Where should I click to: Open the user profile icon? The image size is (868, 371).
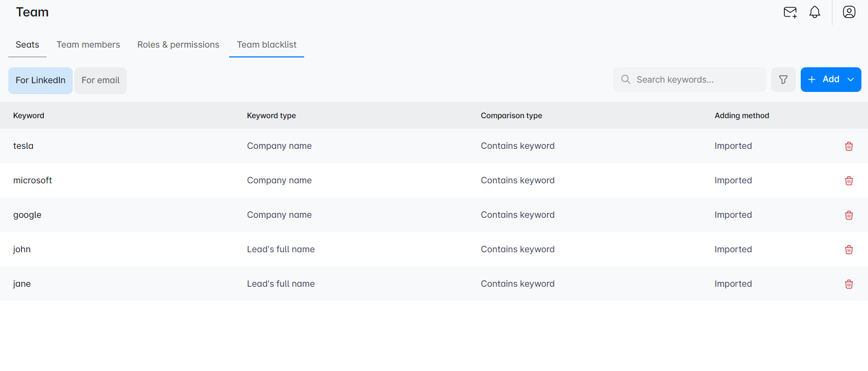point(848,12)
